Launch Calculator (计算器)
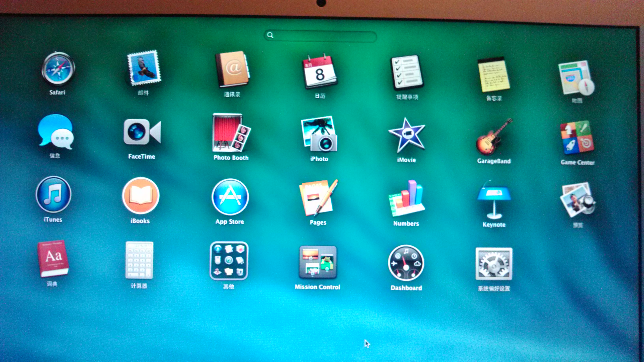The image size is (644, 362). point(139,260)
